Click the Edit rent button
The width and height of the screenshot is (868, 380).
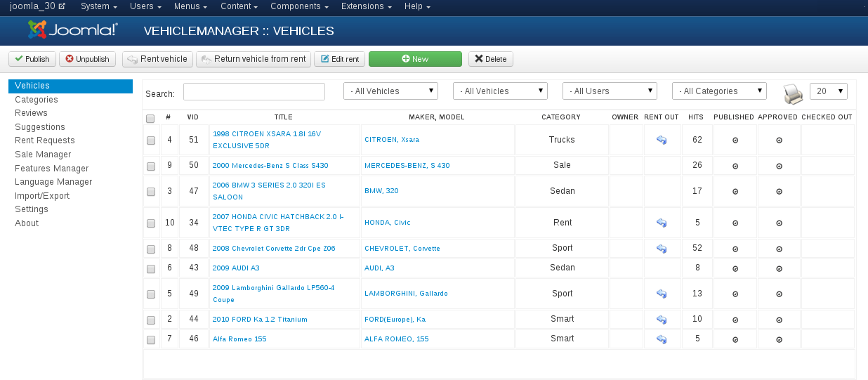click(340, 59)
